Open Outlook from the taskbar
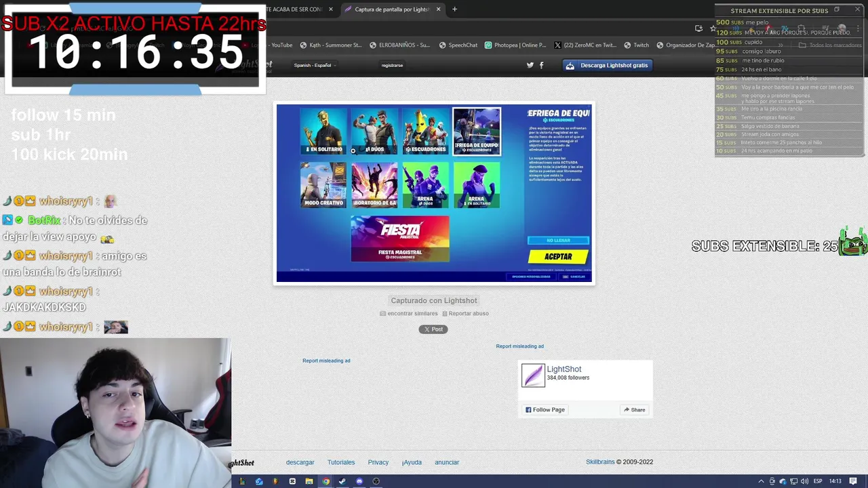The height and width of the screenshot is (488, 868). (259, 481)
